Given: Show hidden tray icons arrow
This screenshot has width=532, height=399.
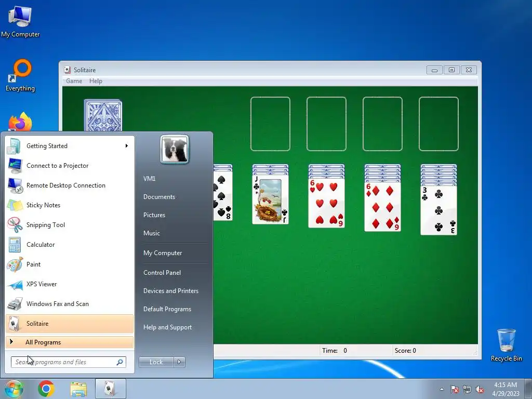Looking at the screenshot, I should pyautogui.click(x=442, y=389).
